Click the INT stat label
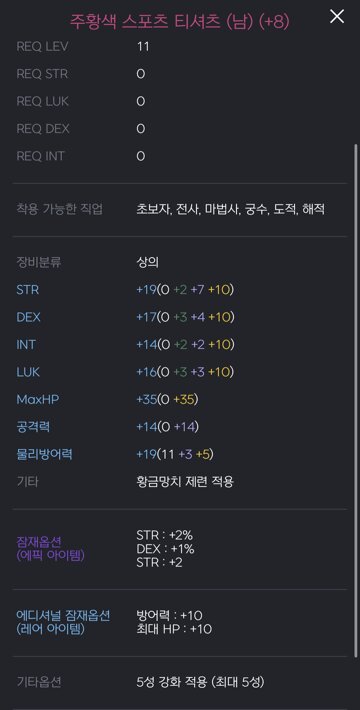This screenshot has height=710, width=360. pos(26,345)
